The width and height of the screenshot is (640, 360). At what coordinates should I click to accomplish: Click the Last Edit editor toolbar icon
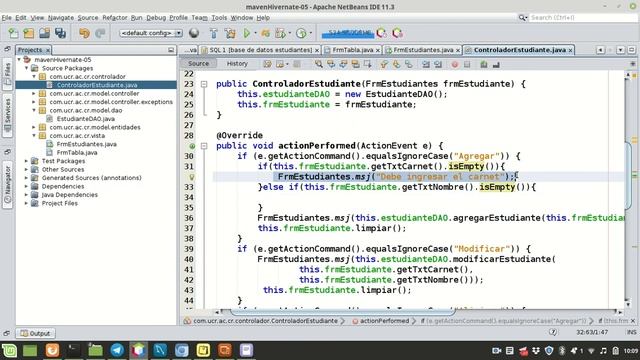pyautogui.click(x=267, y=64)
